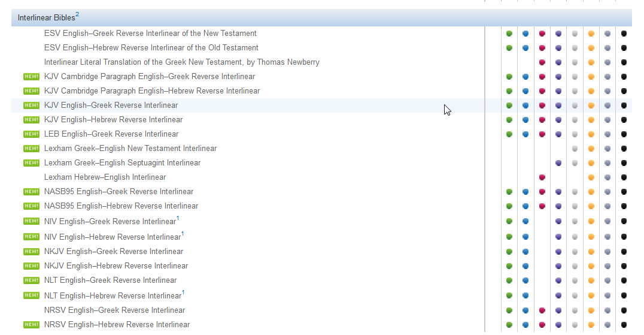This screenshot has width=644, height=335.
Task: Click the NEW! badge beside LEB English–Greek Reverse Interlinear
Action: tap(31, 134)
